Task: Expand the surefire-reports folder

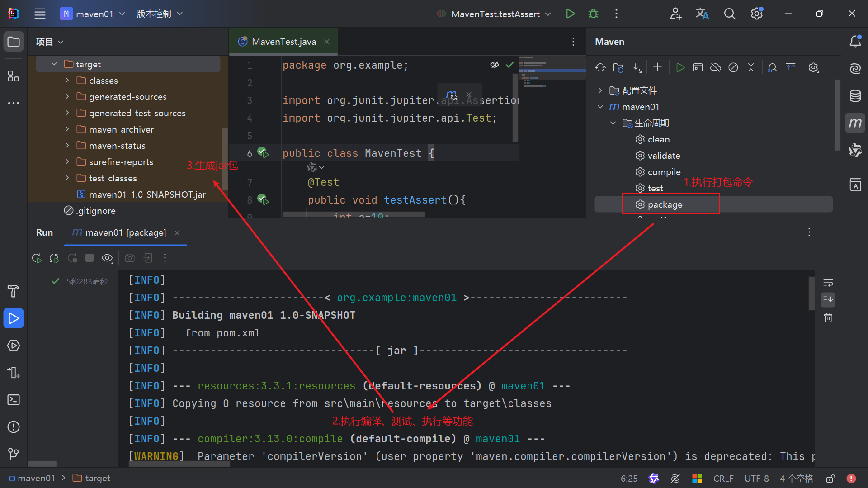Action: [x=67, y=162]
